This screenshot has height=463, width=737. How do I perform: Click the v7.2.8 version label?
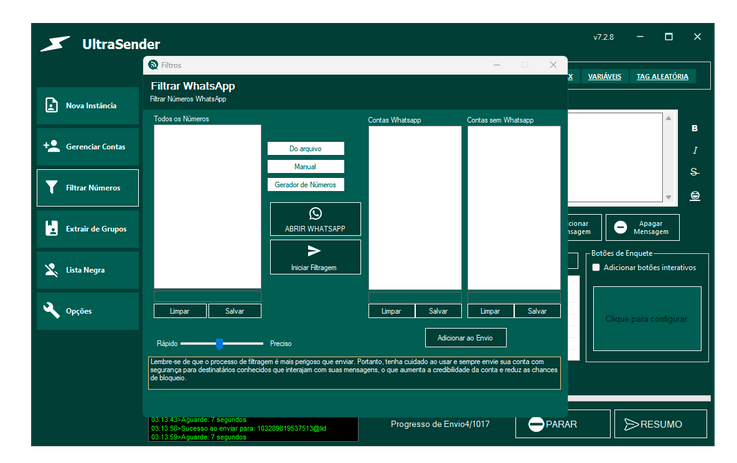point(604,37)
